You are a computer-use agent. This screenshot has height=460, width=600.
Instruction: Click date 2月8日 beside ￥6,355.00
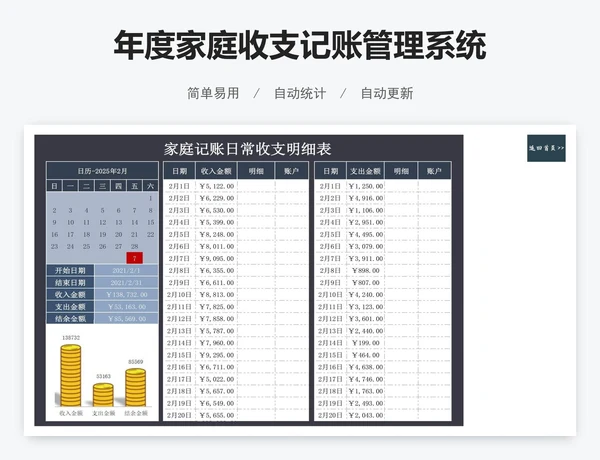coord(179,271)
